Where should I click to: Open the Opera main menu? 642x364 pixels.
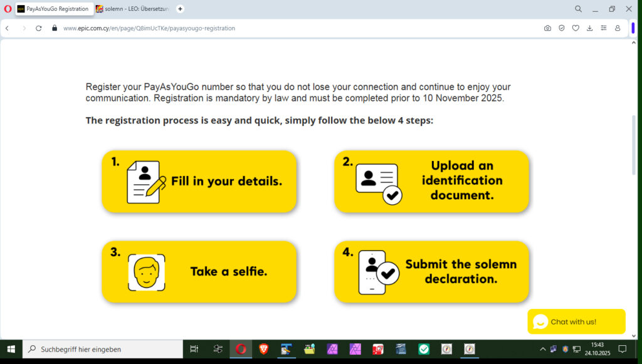pyautogui.click(x=8, y=9)
